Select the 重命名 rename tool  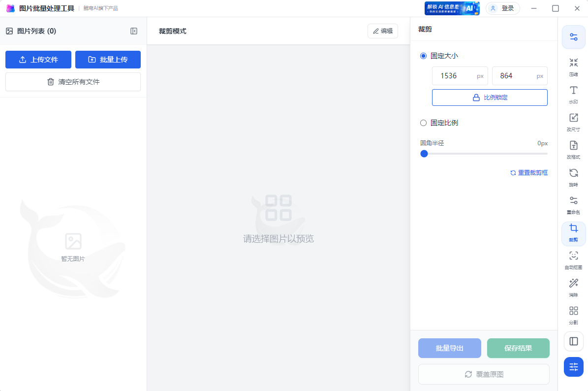(x=573, y=204)
